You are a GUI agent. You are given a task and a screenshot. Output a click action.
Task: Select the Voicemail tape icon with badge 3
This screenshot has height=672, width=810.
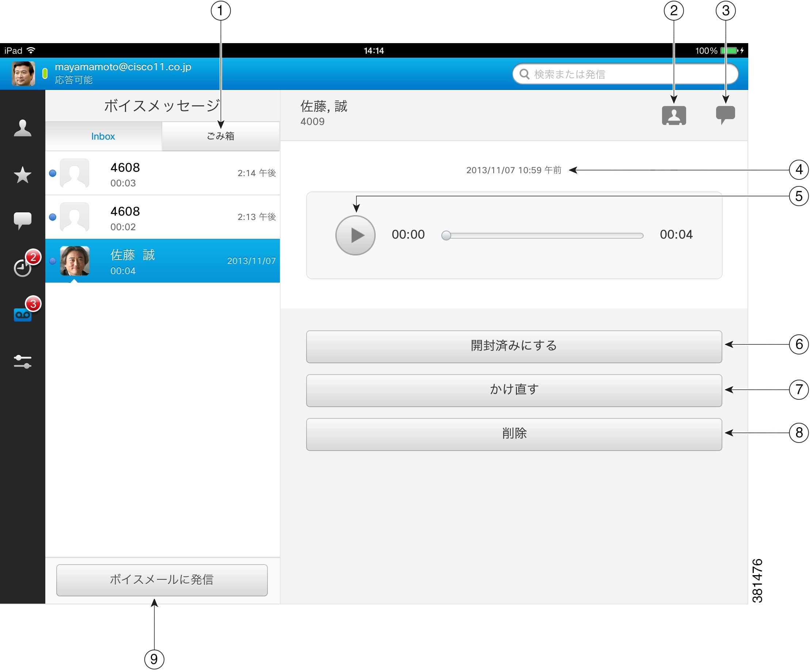22,314
